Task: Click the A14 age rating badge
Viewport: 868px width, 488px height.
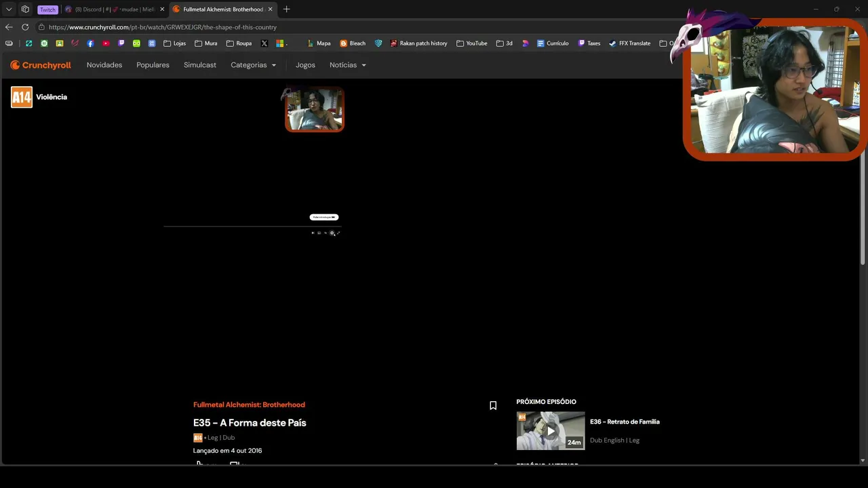Action: pos(22,97)
